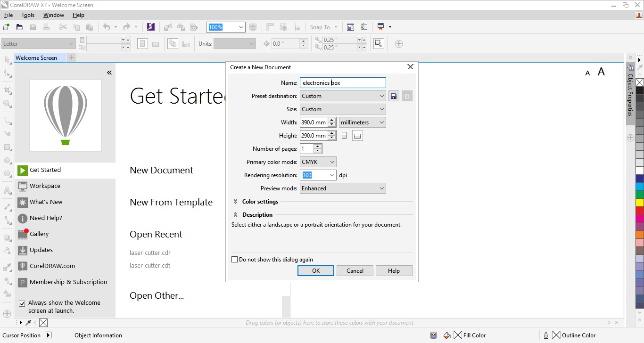Open recent file laser cutter.cdr

click(150, 253)
